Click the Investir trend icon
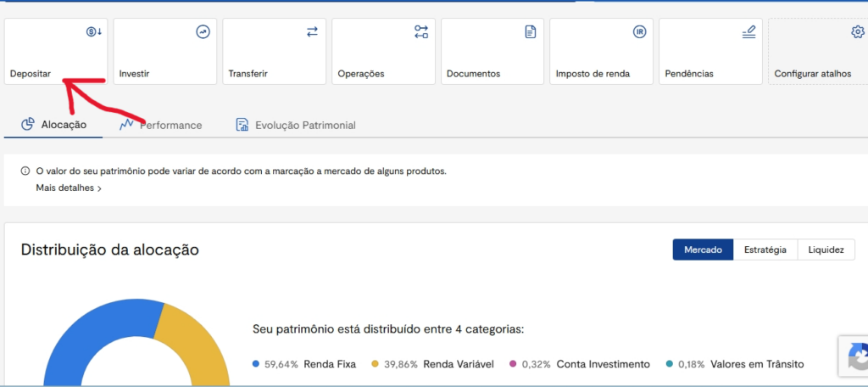Viewport: 868px width, 387px height. (x=203, y=32)
